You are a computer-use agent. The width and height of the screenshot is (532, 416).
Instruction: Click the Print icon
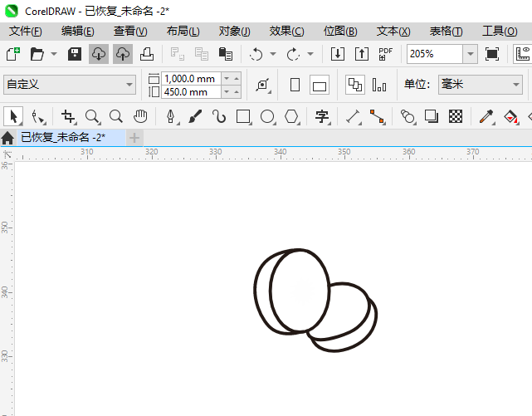[x=147, y=54]
